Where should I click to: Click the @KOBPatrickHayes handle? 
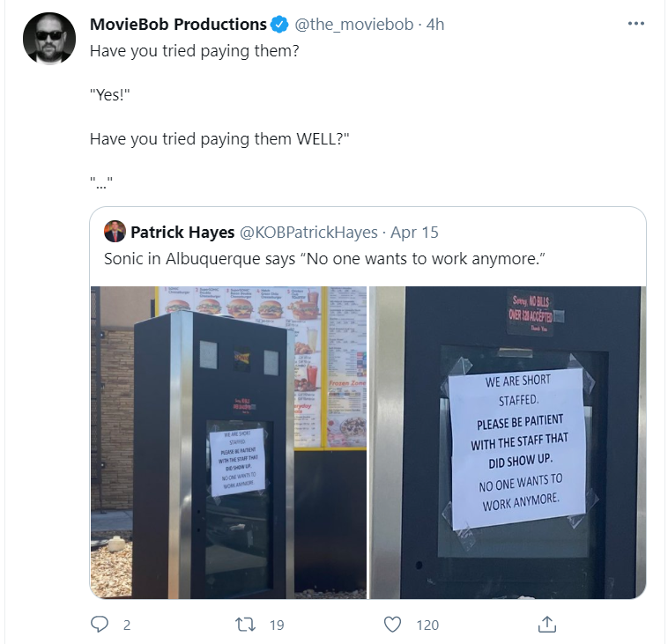(x=308, y=233)
